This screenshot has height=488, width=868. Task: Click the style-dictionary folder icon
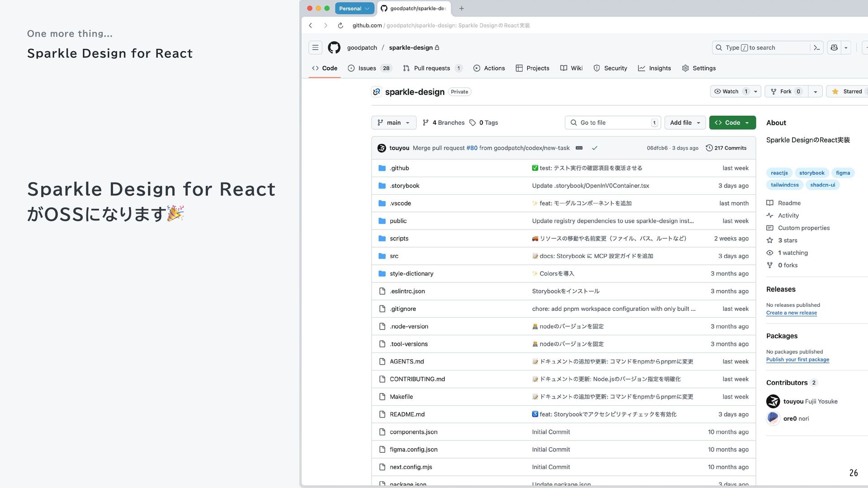pos(382,273)
